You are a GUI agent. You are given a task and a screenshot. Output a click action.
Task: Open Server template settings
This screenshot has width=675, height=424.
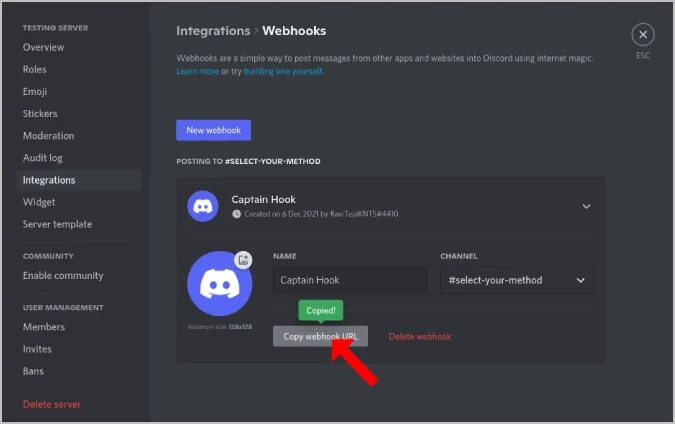pyautogui.click(x=57, y=224)
